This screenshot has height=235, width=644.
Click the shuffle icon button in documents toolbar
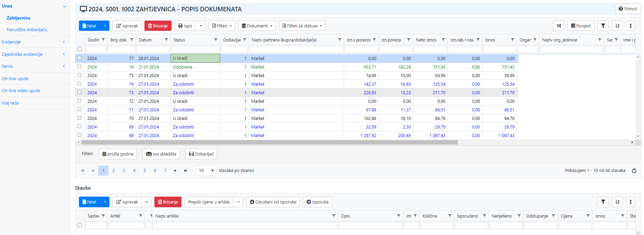559,26
